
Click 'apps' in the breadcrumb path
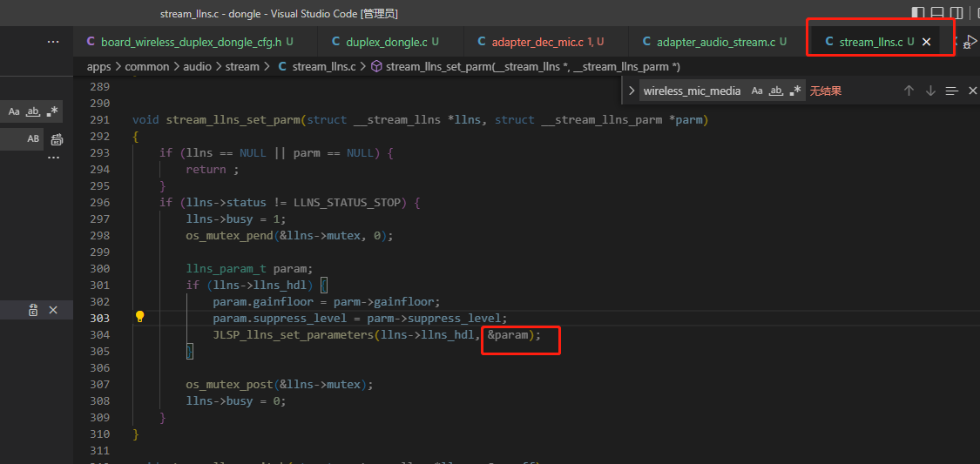tap(98, 66)
